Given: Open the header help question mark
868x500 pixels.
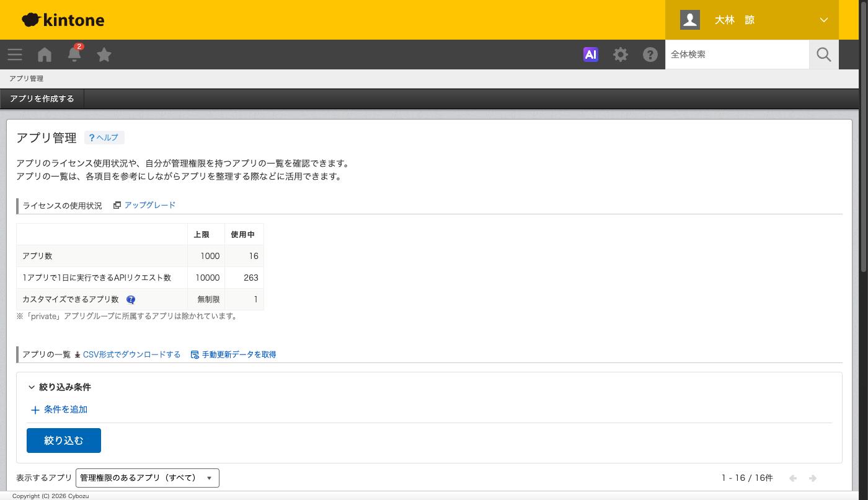Looking at the screenshot, I should pyautogui.click(x=650, y=55).
